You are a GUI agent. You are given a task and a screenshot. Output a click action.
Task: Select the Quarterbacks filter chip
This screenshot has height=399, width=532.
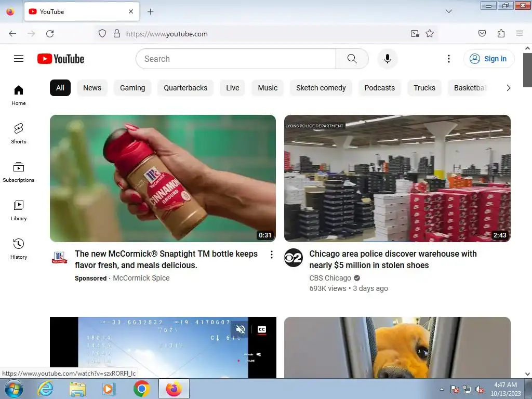coord(185,88)
